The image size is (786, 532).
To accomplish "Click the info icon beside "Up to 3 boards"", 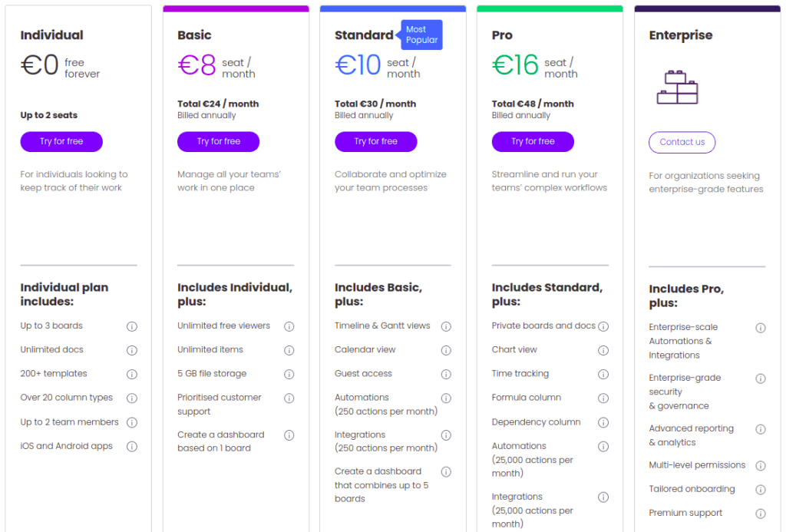I will pos(131,326).
